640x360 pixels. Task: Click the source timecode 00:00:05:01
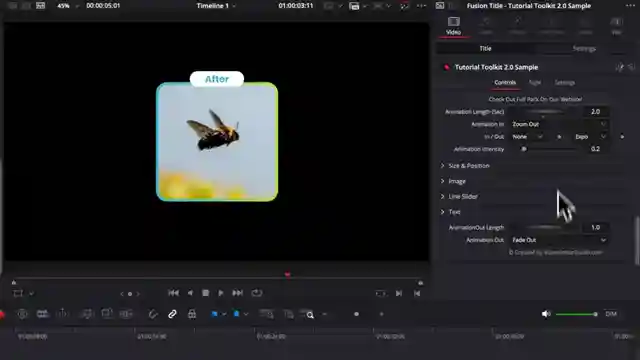[103, 6]
